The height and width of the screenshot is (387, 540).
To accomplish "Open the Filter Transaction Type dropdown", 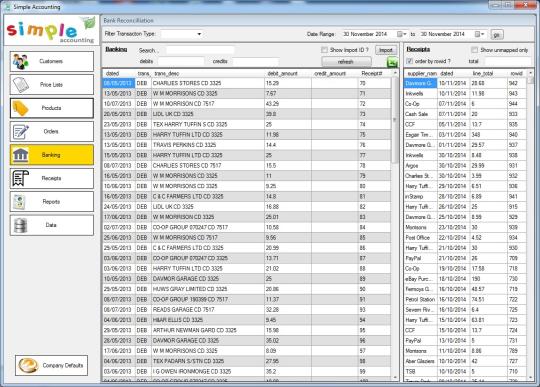I will click(x=199, y=34).
